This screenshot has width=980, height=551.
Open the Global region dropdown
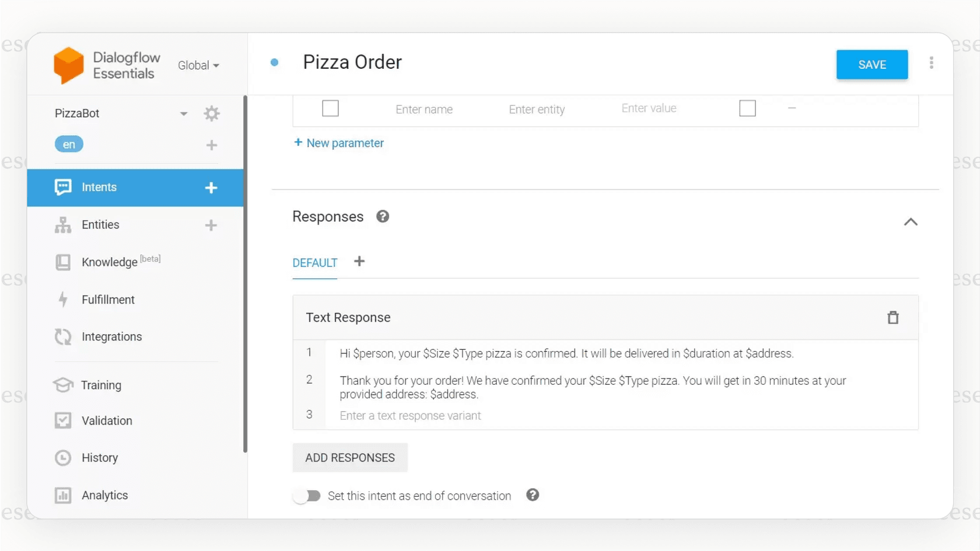tap(198, 65)
